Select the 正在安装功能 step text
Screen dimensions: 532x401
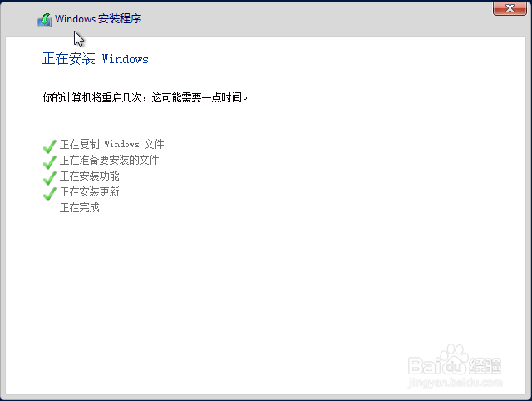tap(90, 176)
